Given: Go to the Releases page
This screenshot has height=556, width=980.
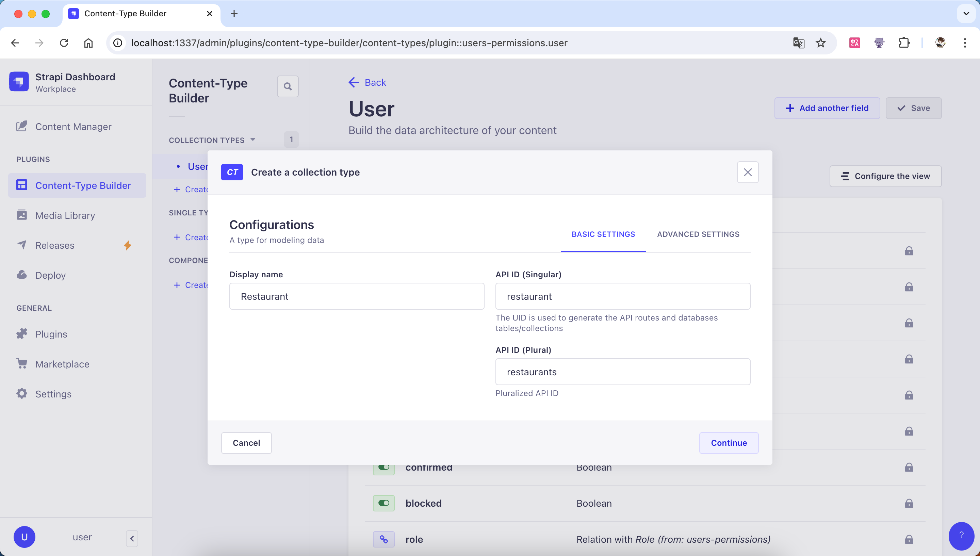Looking at the screenshot, I should coord(54,245).
